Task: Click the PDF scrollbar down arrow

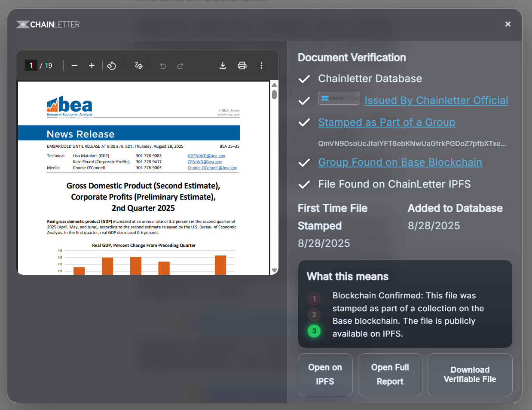Action: click(274, 270)
